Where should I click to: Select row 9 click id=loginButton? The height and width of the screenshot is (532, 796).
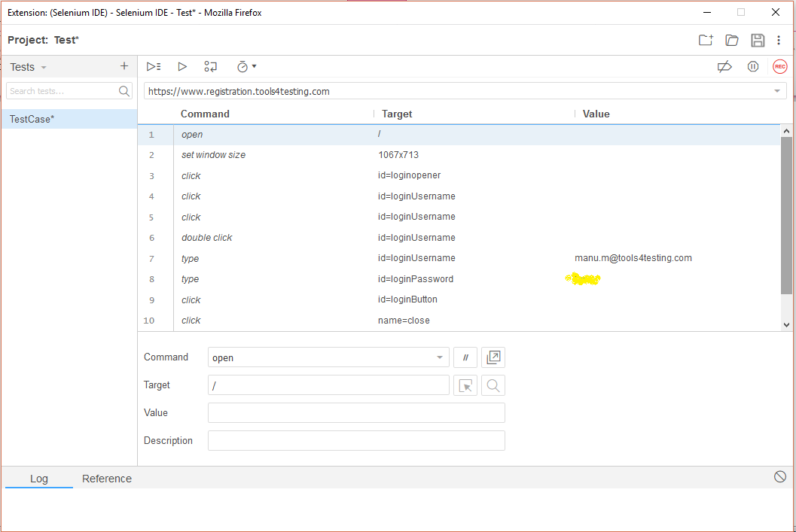pos(459,299)
